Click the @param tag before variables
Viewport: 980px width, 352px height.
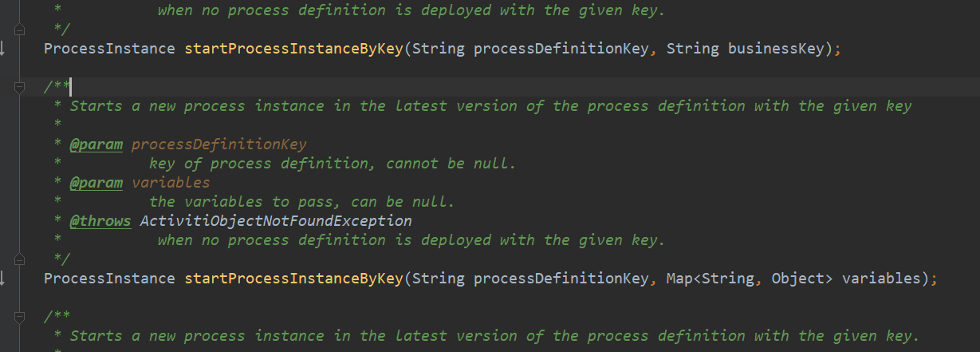click(x=96, y=183)
